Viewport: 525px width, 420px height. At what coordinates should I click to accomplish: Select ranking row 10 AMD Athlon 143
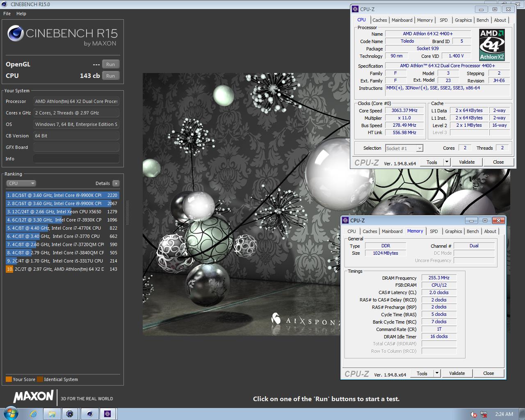[62, 269]
